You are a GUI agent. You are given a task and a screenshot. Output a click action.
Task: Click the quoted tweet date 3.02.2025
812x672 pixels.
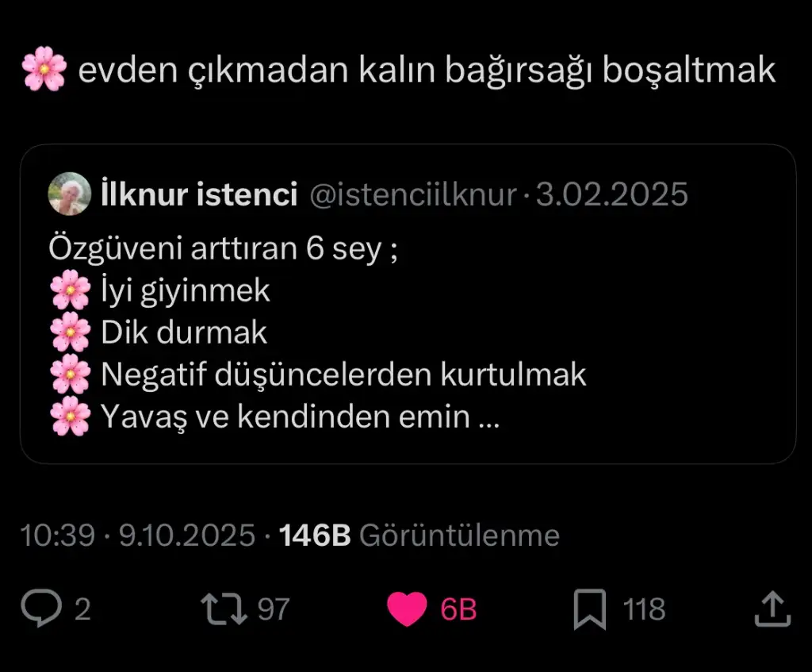[x=611, y=194]
